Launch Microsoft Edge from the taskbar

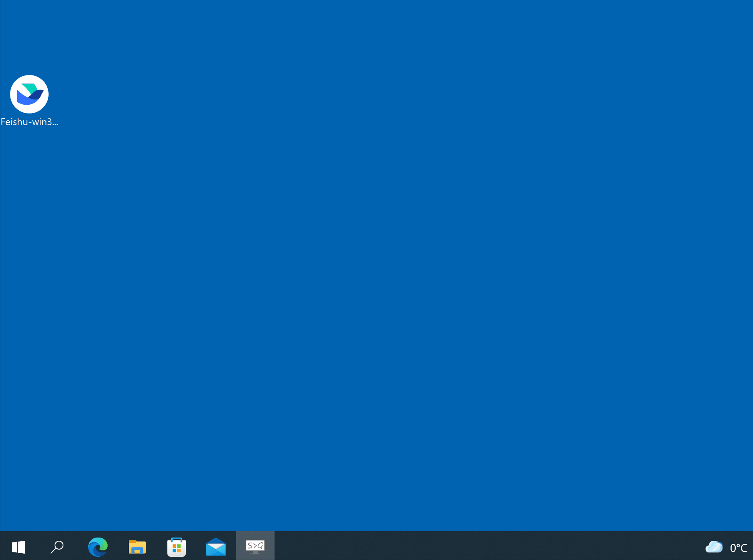98,546
